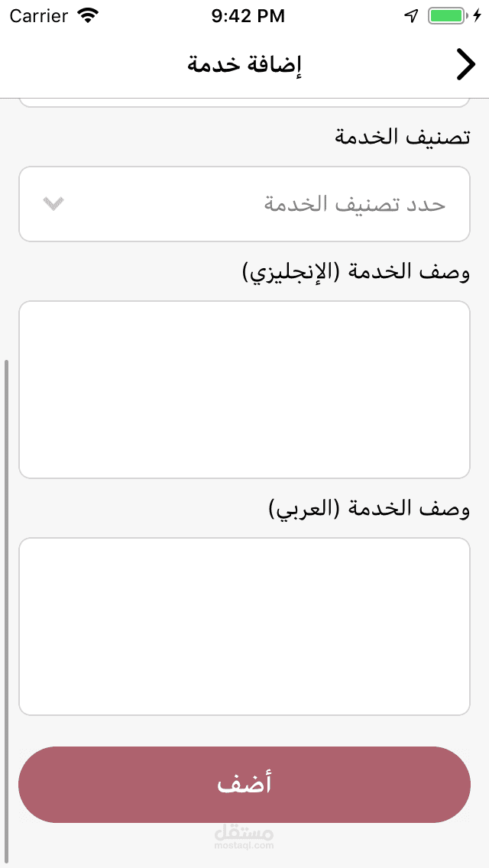
Task: Tap the Carrier text in status bar
Action: pos(38,15)
